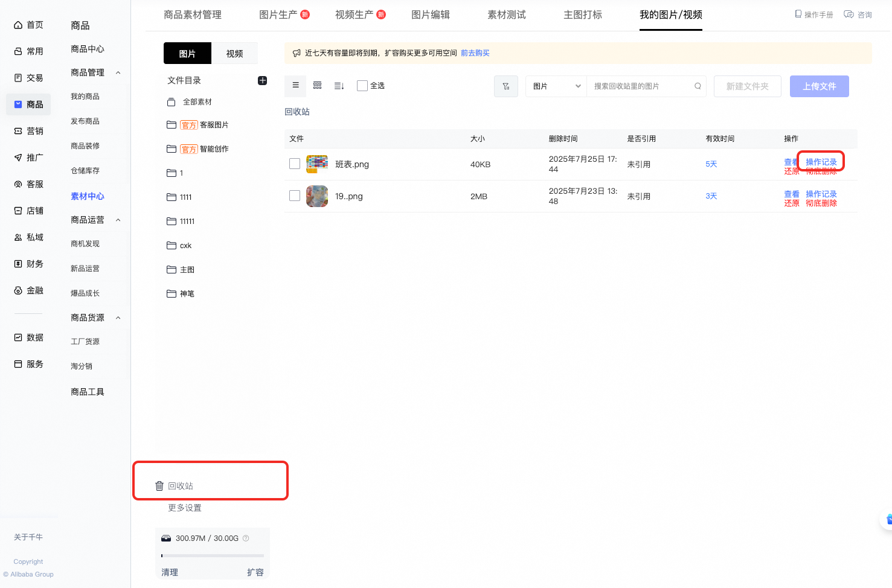Add a new folder with the plus icon
The height and width of the screenshot is (588, 892).
tap(263, 80)
